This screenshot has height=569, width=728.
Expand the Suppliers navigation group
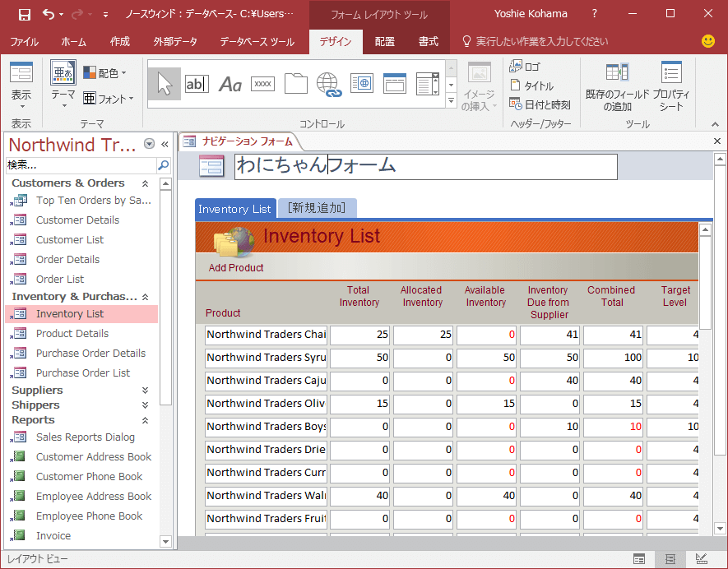(146, 391)
